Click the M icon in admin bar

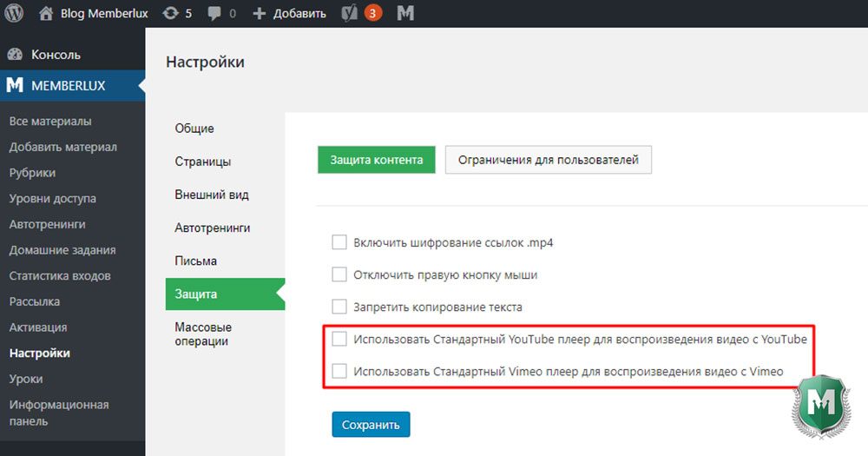(x=405, y=13)
